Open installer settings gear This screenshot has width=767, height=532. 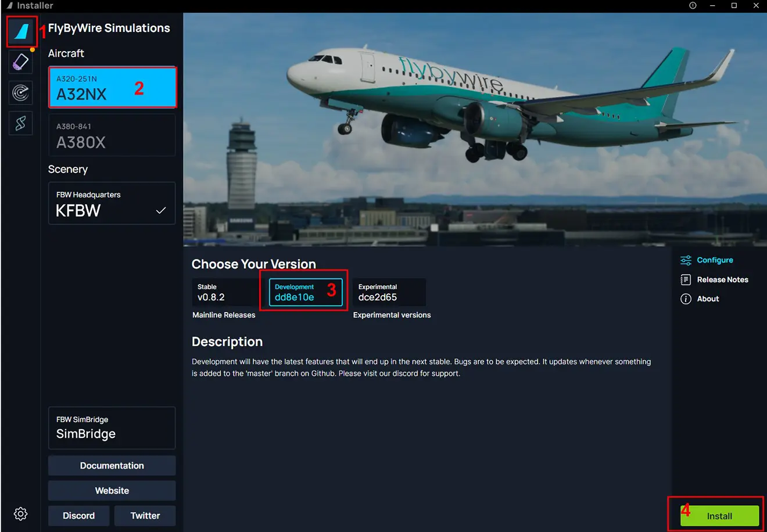[20, 513]
